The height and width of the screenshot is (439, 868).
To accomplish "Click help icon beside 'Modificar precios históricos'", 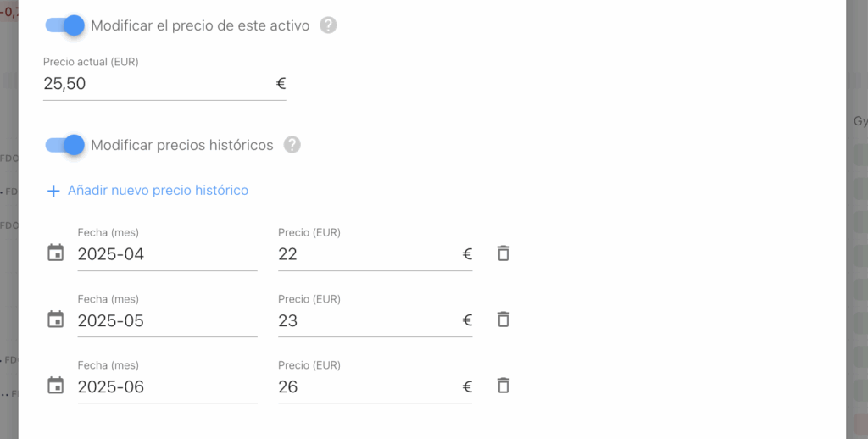I will point(292,145).
